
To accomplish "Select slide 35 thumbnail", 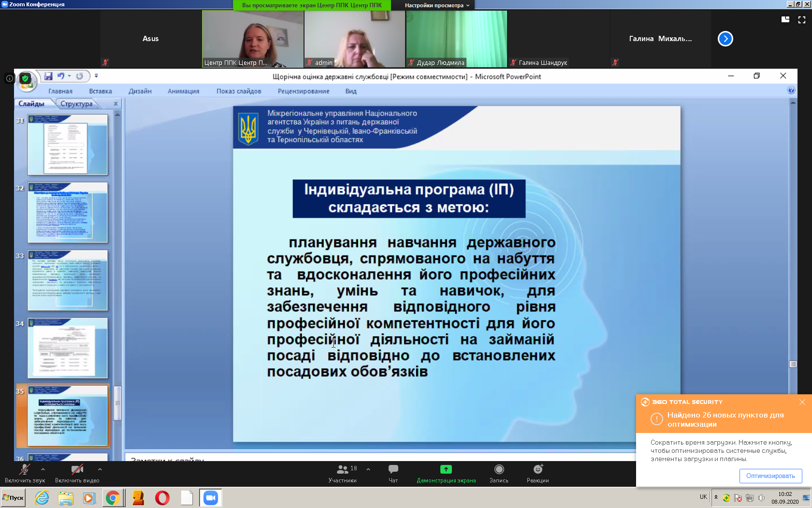I will (68, 416).
